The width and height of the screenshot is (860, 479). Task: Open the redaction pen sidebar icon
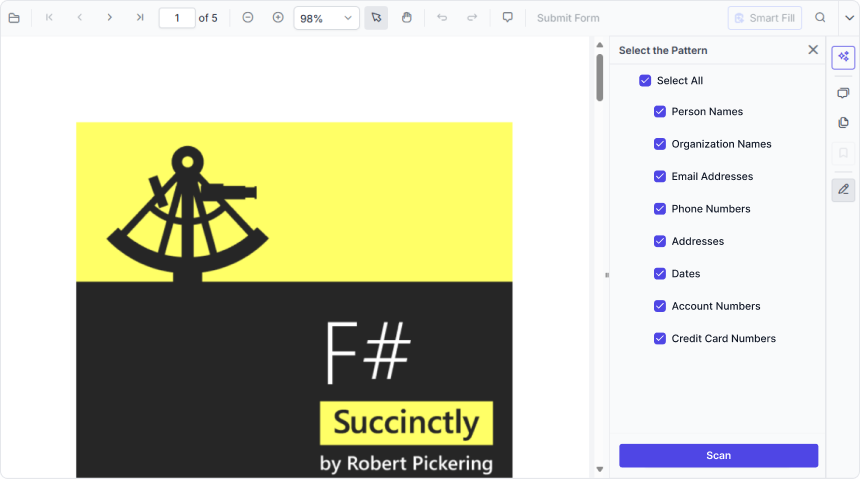point(843,190)
